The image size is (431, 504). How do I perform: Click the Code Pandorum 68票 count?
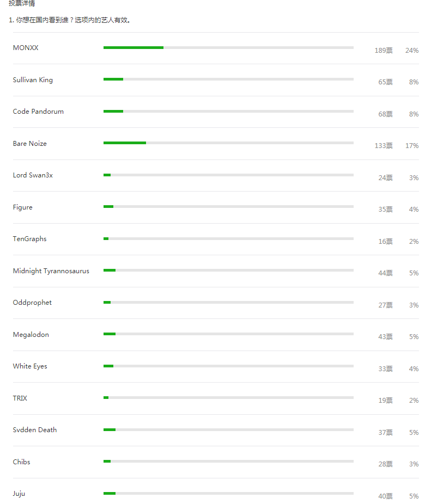[385, 114]
